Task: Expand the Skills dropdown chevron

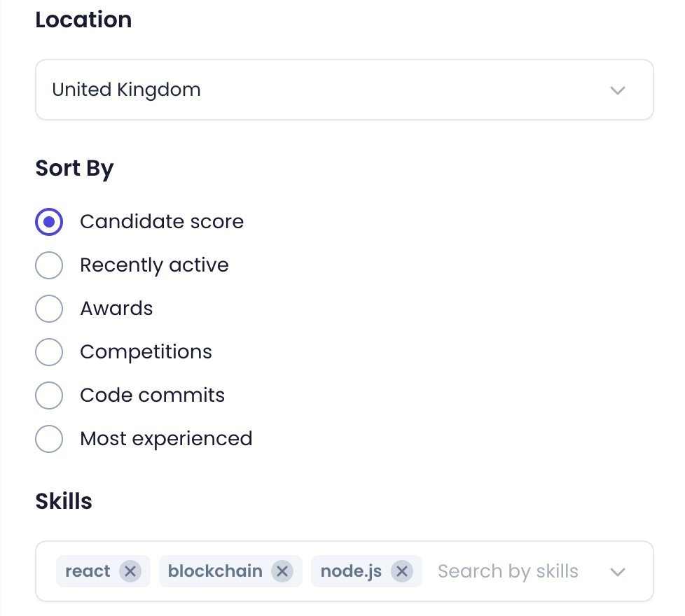Action: [617, 572]
